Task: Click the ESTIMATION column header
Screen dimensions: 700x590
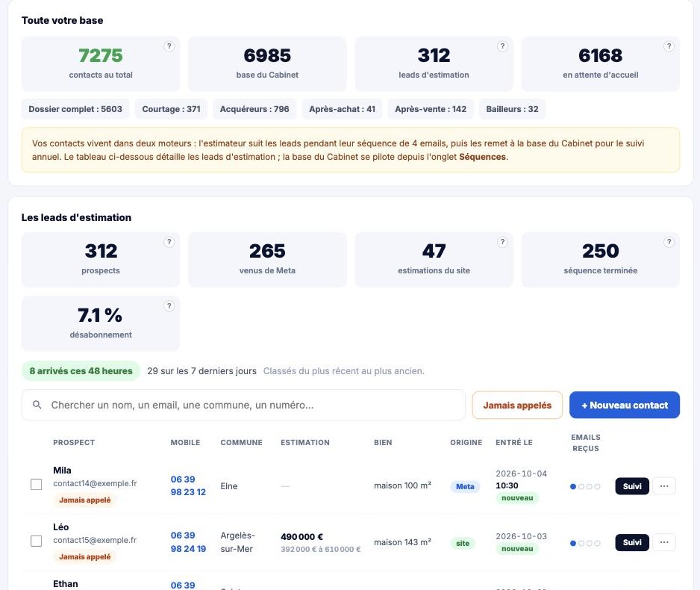Action: click(x=305, y=443)
